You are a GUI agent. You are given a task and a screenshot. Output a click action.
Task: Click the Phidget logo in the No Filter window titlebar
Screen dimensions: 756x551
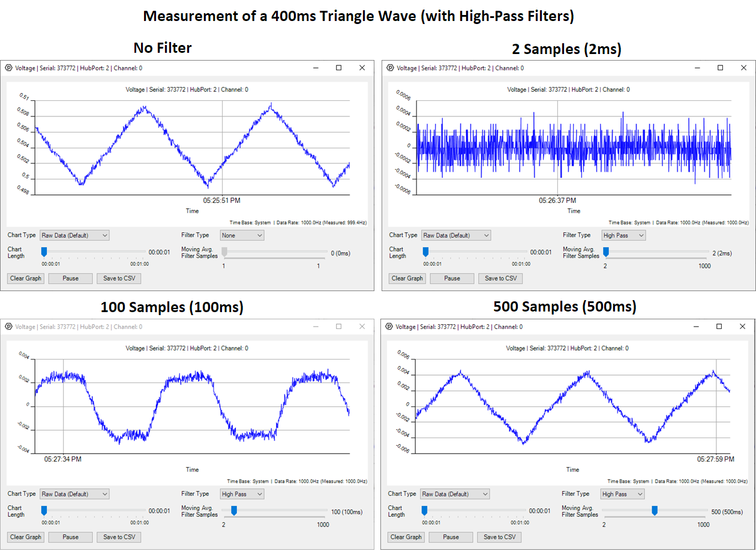point(8,68)
